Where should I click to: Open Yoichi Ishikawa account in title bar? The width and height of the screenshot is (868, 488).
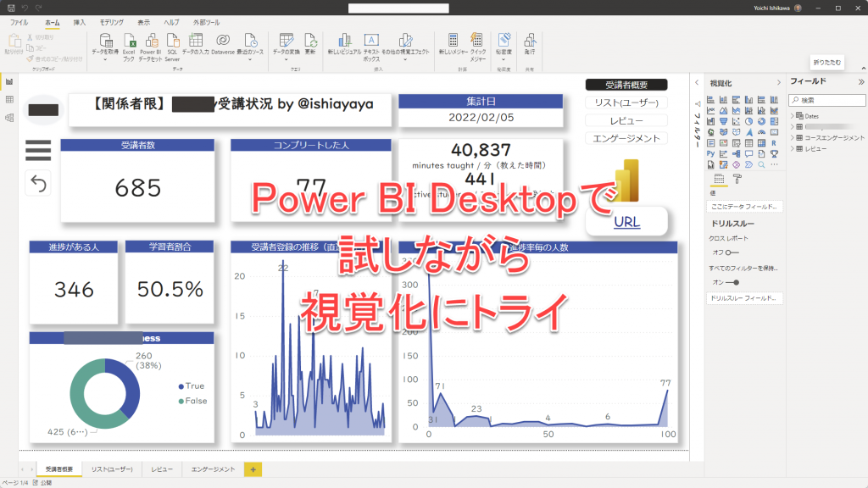click(777, 8)
